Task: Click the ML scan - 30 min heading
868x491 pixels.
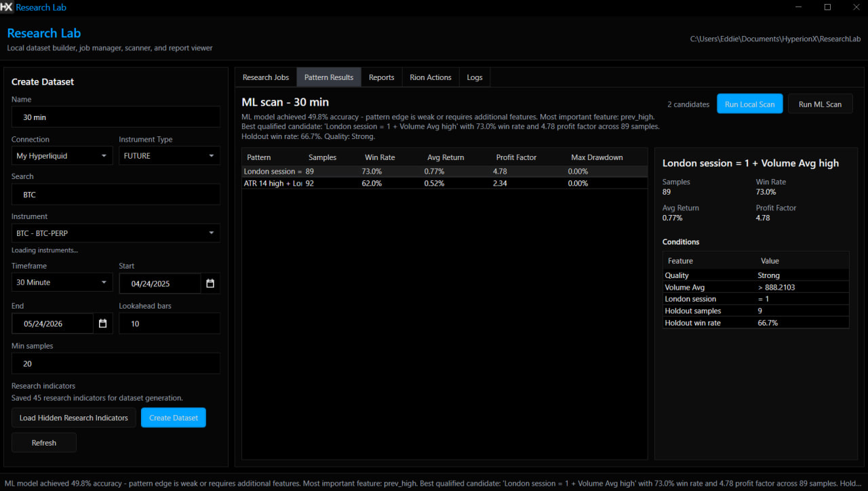Action: tap(285, 102)
